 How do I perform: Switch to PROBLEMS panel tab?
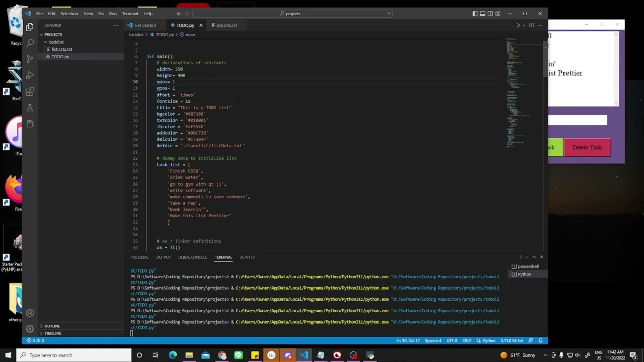139,257
